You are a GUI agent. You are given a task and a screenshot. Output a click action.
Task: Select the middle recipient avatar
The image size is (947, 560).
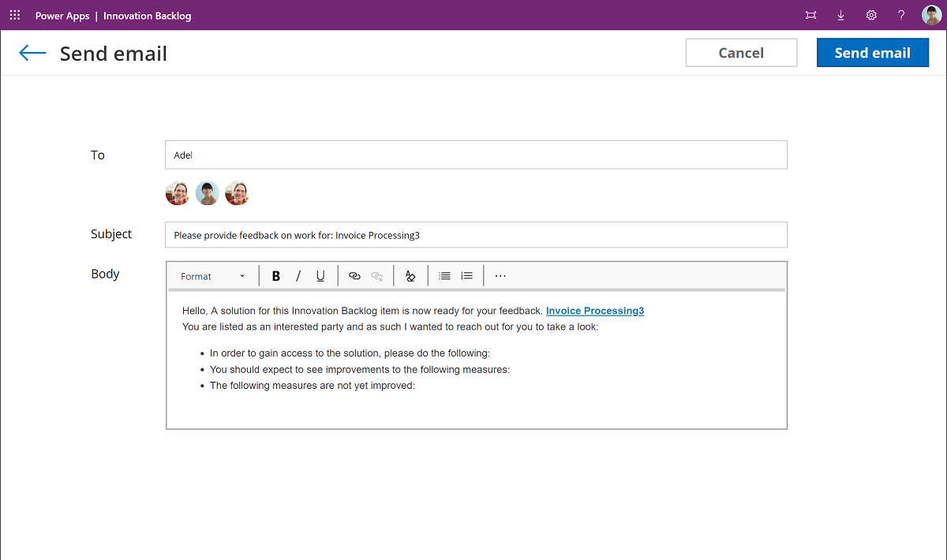click(x=208, y=193)
